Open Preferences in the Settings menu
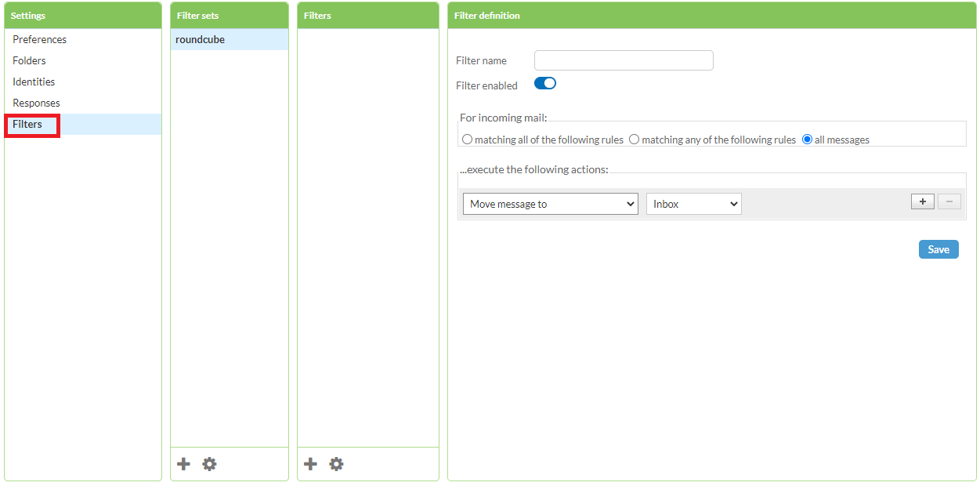The image size is (980, 486). click(x=83, y=39)
